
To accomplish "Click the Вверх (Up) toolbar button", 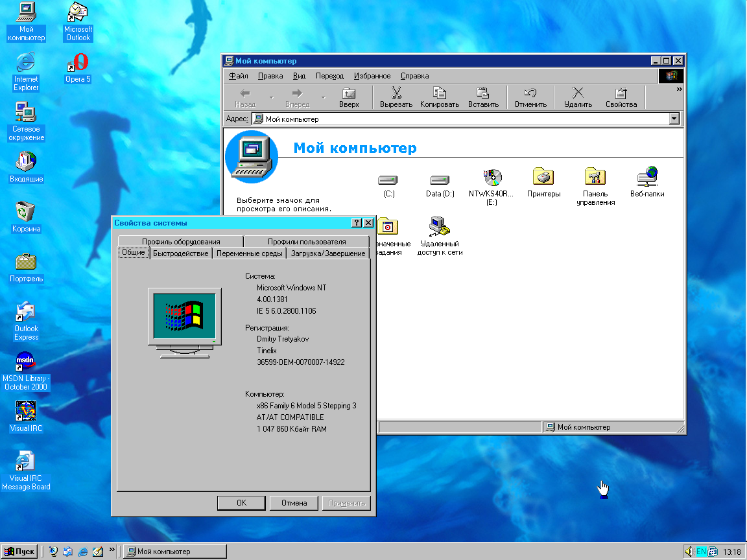I will pyautogui.click(x=349, y=97).
